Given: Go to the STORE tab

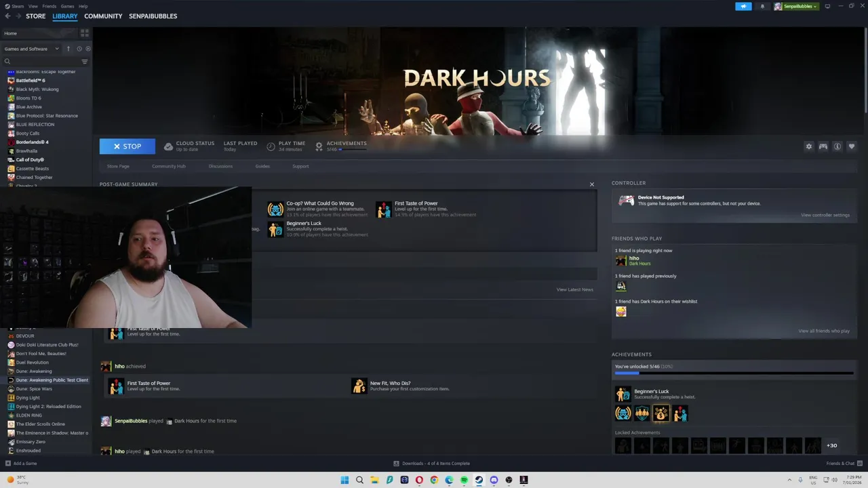Looking at the screenshot, I should click(35, 16).
